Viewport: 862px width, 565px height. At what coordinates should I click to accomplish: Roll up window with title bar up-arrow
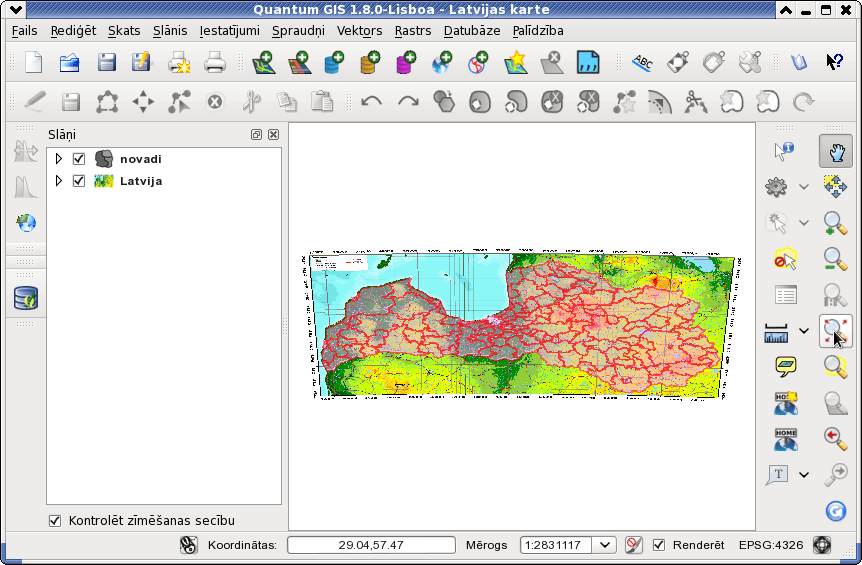tap(786, 10)
